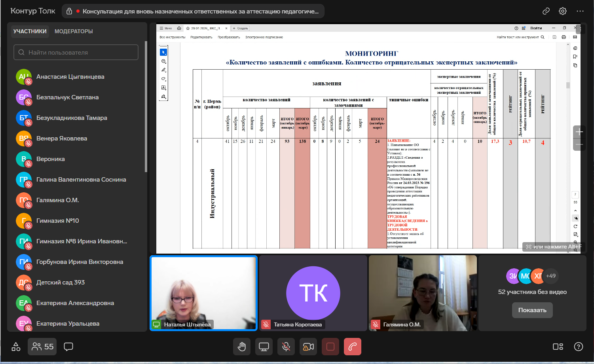
Task: Open the layout switcher at bottom right
Action: (x=558, y=347)
